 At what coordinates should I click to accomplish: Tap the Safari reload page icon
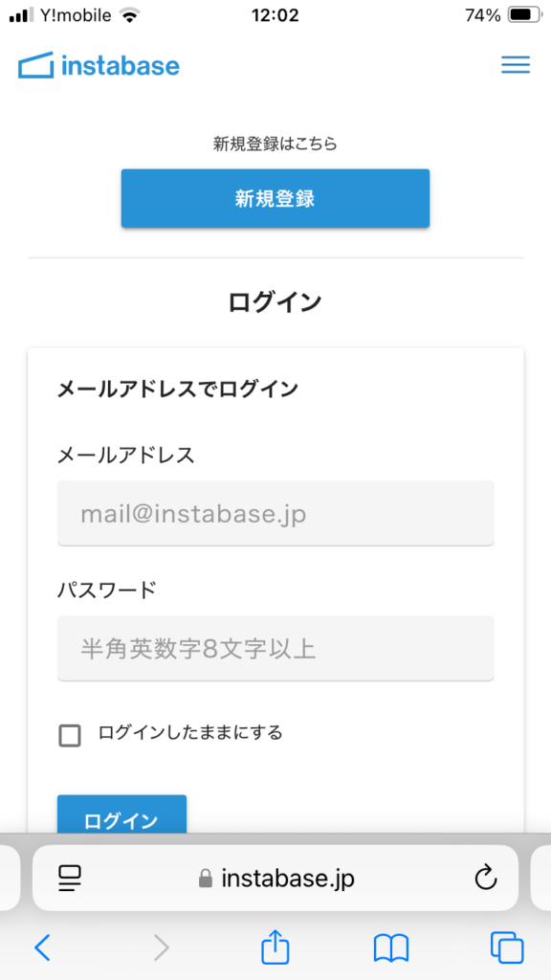pos(485,879)
